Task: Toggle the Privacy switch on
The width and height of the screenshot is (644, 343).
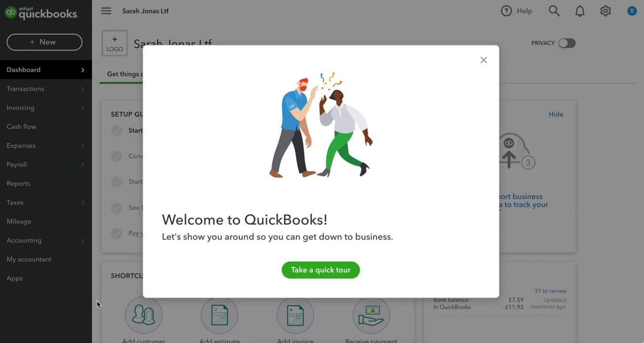Action: (x=567, y=43)
